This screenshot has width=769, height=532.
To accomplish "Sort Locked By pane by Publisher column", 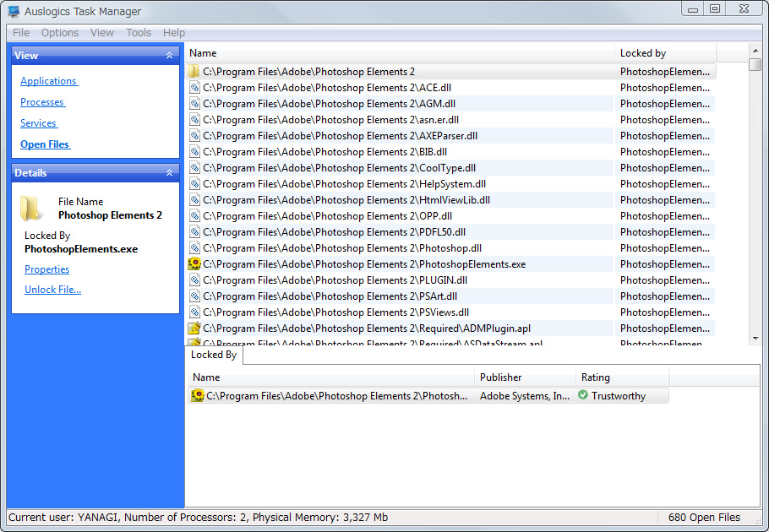I will point(526,377).
